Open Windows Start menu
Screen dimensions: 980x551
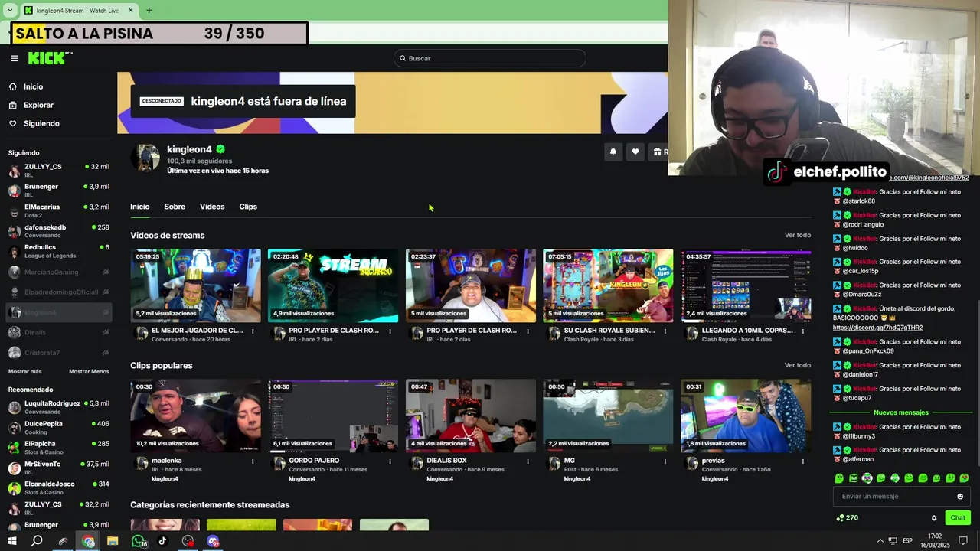12,541
